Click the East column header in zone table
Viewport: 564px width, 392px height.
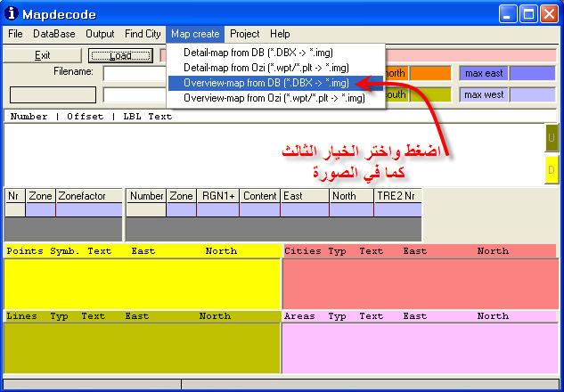tap(305, 196)
